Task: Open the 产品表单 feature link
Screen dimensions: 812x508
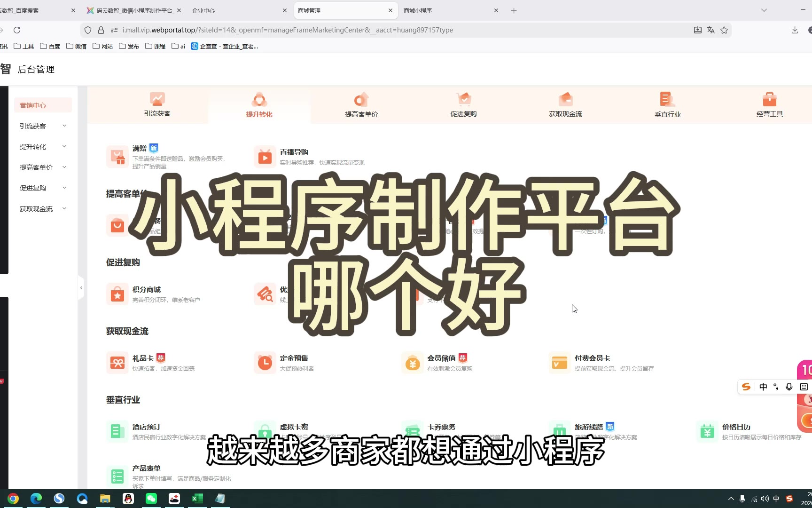Action: click(146, 468)
